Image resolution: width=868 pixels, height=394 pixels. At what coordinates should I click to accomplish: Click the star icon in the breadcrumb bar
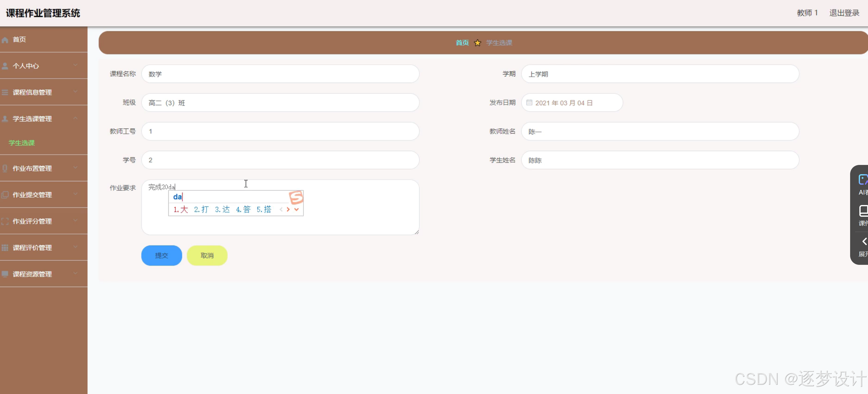(477, 43)
